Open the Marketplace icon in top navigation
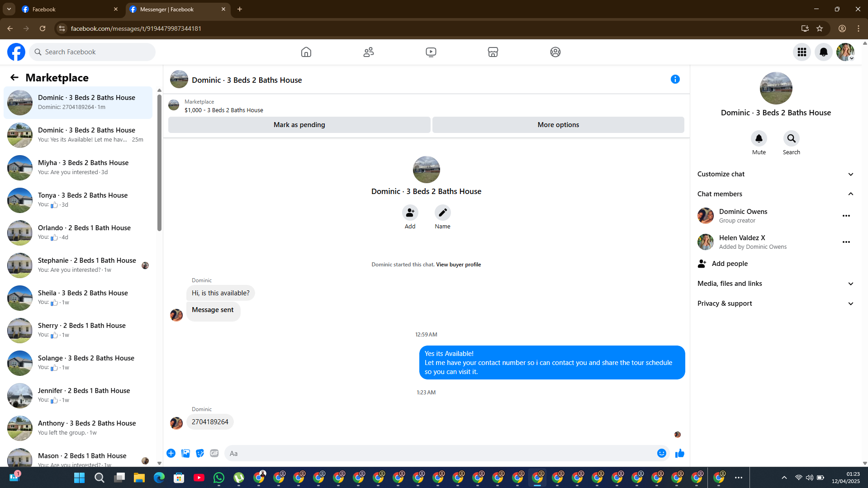Image resolution: width=868 pixels, height=488 pixels. pyautogui.click(x=493, y=52)
